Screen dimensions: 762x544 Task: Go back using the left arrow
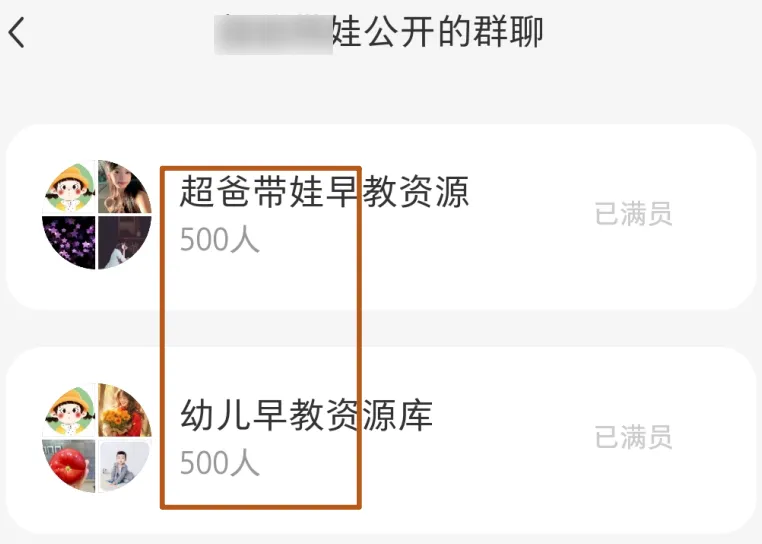16,33
